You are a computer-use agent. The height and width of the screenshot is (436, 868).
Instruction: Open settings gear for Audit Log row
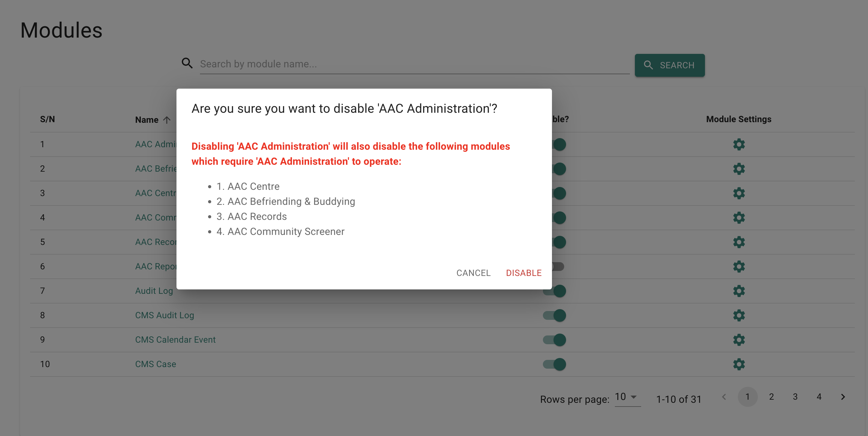pos(738,291)
